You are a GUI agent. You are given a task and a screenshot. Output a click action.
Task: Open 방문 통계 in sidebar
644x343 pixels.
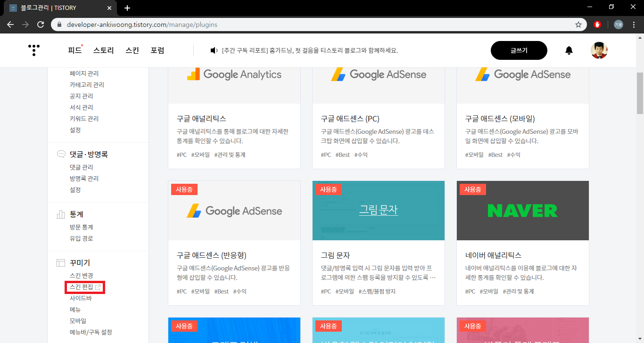[81, 227]
